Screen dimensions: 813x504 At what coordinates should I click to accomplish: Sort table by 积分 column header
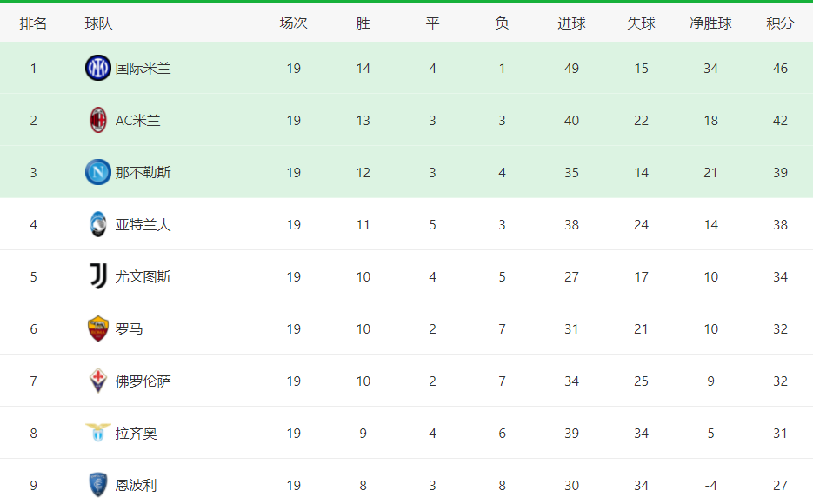780,23
